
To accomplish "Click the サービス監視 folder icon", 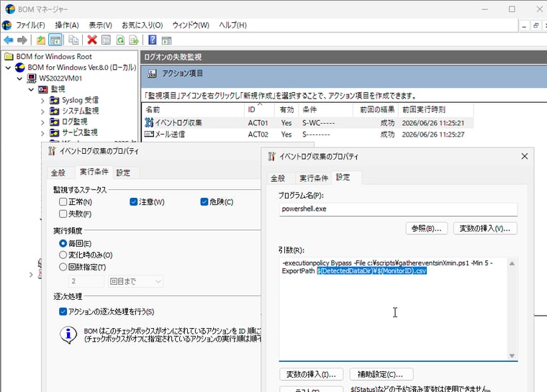I will coord(54,133).
